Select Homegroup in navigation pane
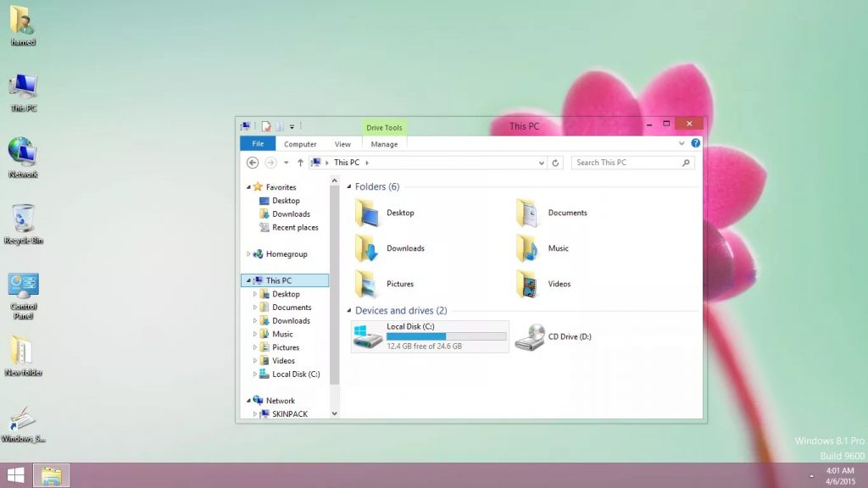This screenshot has height=488, width=868. (287, 254)
